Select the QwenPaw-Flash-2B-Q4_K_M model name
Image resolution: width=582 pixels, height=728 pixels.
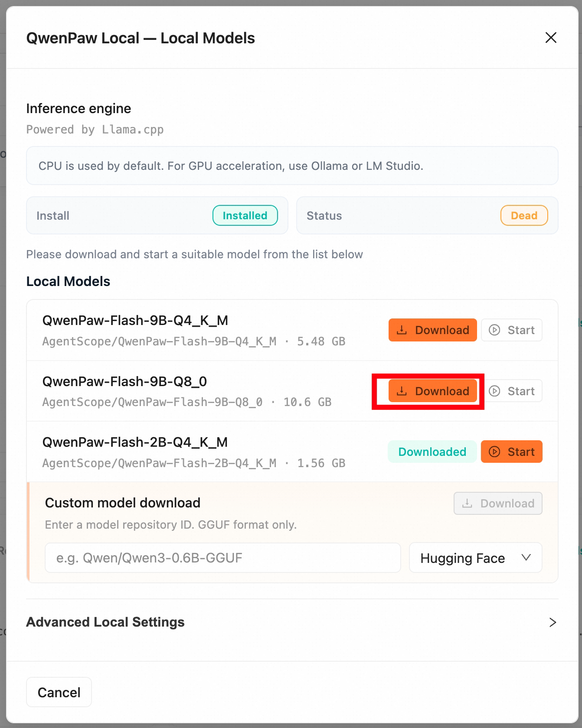click(135, 442)
